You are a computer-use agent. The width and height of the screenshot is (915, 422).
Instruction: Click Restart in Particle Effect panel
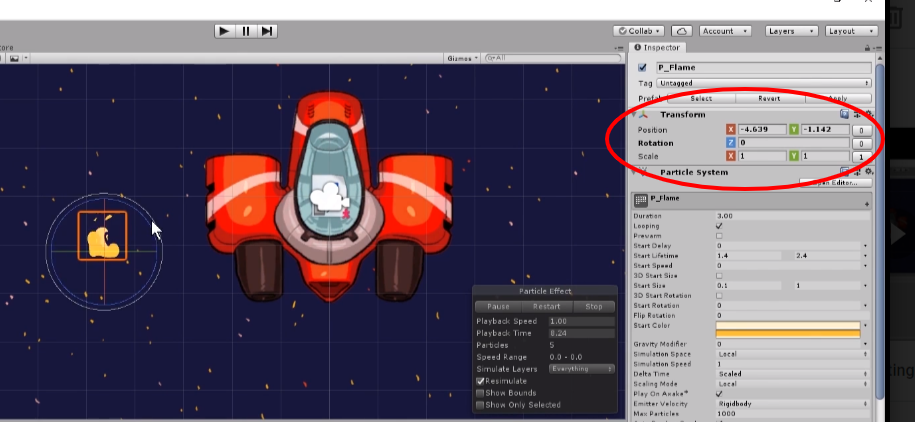coord(546,306)
